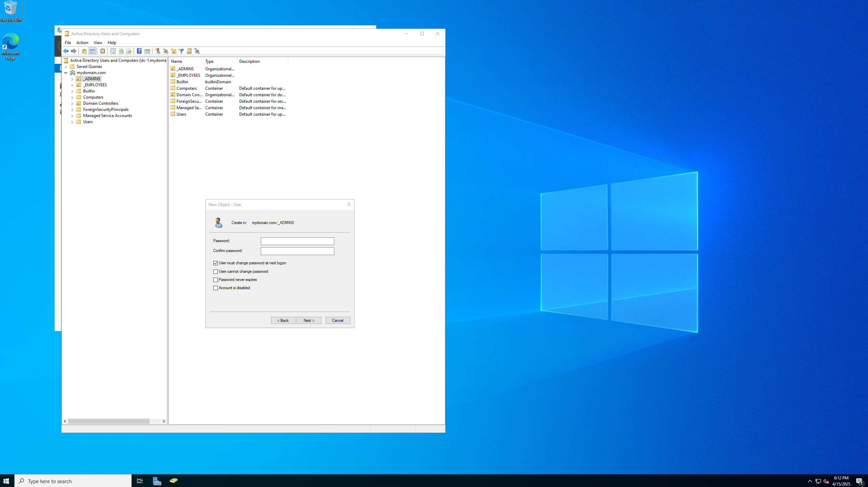Screen dimensions: 868x487
Task: Click the Filter funnel icon
Action: click(x=181, y=51)
